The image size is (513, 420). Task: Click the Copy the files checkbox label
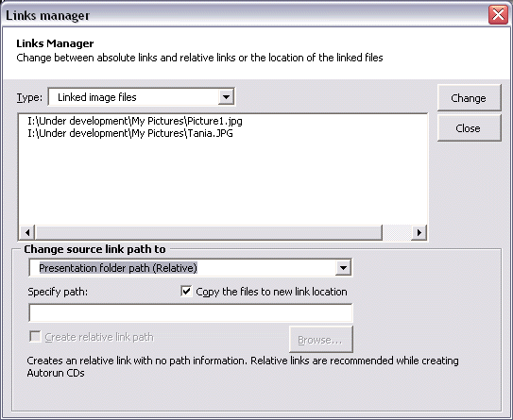(x=271, y=292)
